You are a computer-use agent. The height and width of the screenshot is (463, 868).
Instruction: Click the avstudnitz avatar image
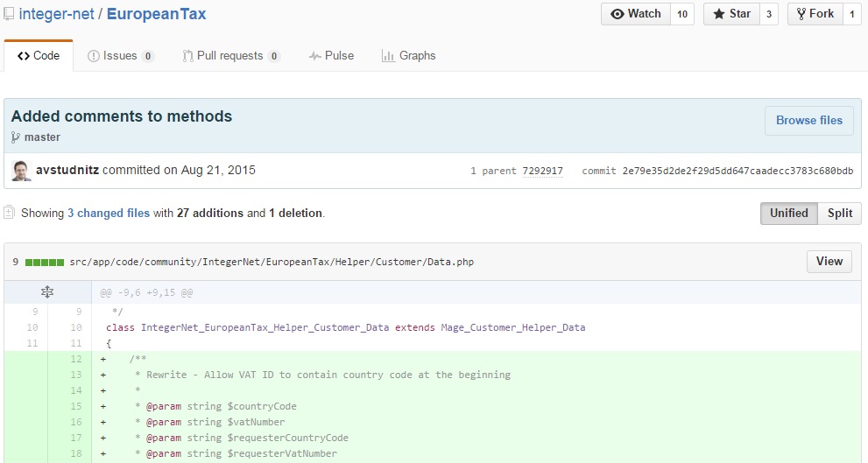tap(21, 171)
